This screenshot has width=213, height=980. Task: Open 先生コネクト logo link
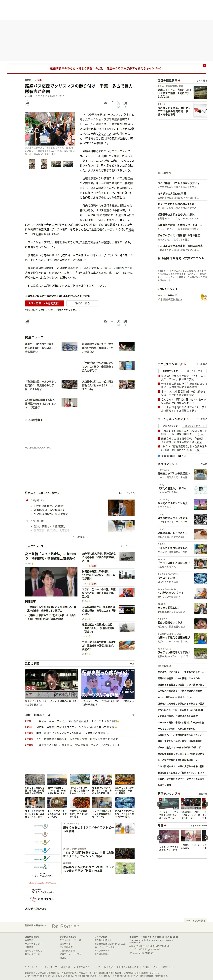[x=42, y=899]
